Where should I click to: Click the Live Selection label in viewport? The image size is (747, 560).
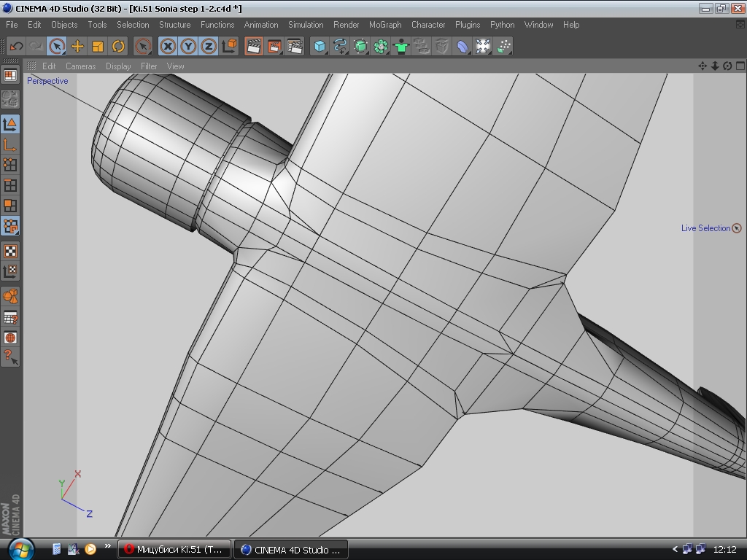point(705,228)
